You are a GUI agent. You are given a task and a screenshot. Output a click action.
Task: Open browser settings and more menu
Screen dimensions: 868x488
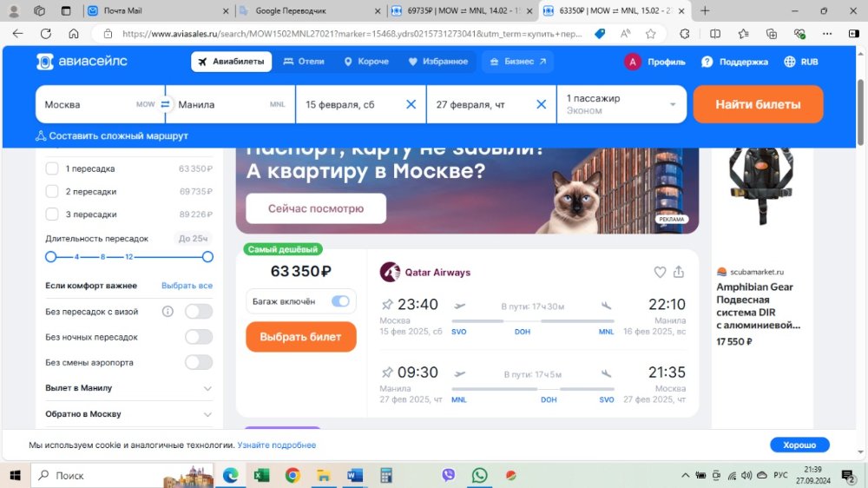(827, 34)
